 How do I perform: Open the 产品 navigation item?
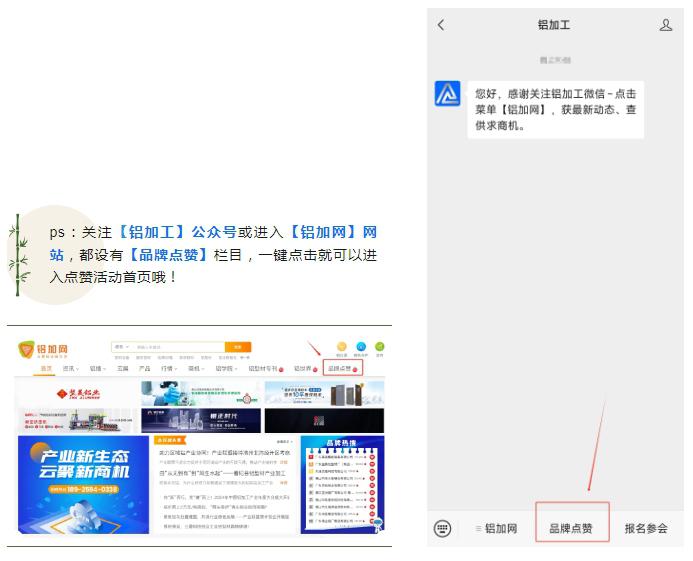[x=145, y=368]
